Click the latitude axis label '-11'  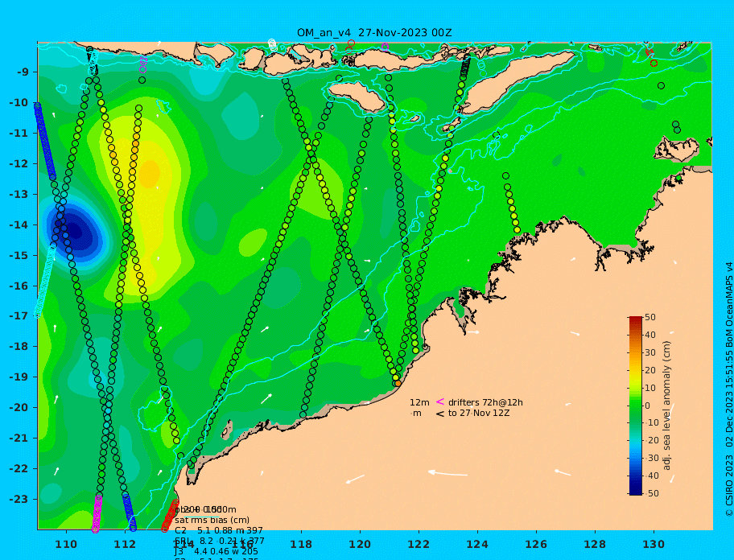pyautogui.click(x=19, y=134)
